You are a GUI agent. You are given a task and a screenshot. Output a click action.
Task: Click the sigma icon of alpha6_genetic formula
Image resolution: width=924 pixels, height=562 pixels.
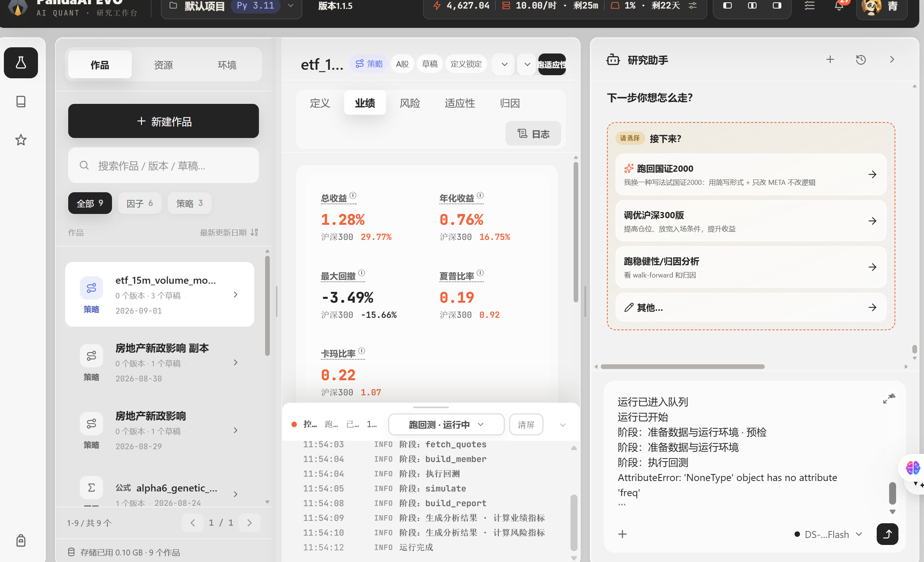[91, 488]
